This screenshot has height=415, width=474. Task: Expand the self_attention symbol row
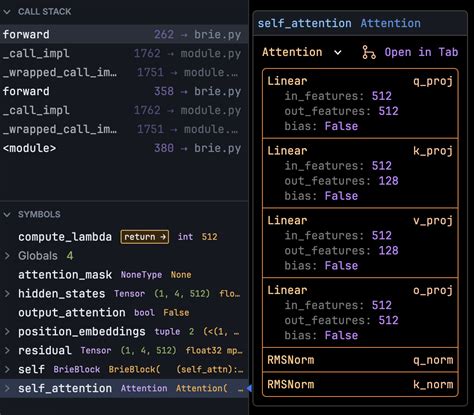7,388
